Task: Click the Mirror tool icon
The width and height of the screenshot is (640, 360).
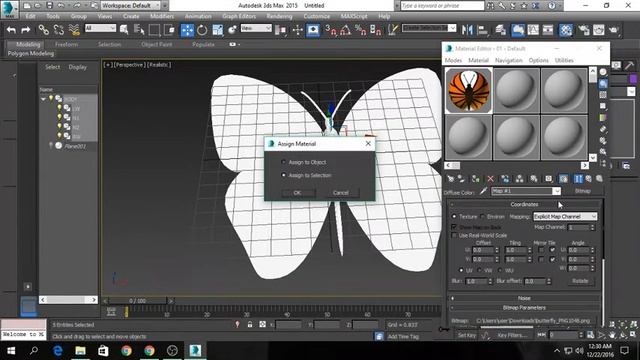Action: click(467, 30)
